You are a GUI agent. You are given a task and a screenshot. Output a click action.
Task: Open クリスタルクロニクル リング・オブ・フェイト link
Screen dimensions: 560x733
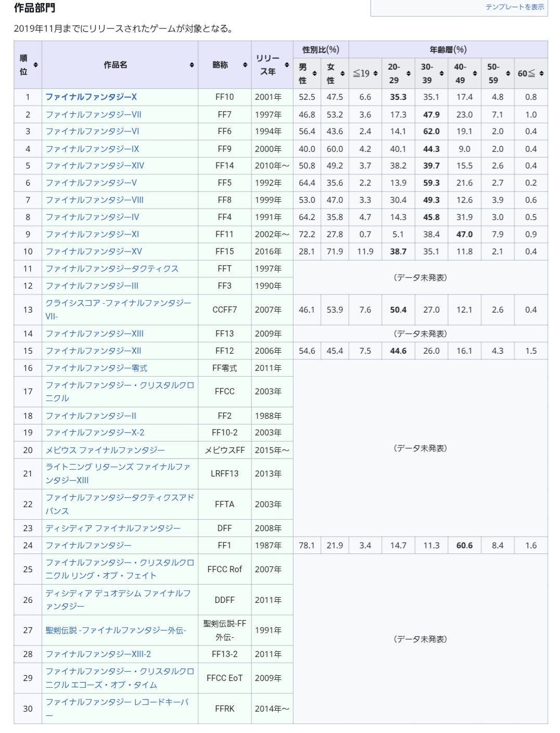click(x=120, y=569)
